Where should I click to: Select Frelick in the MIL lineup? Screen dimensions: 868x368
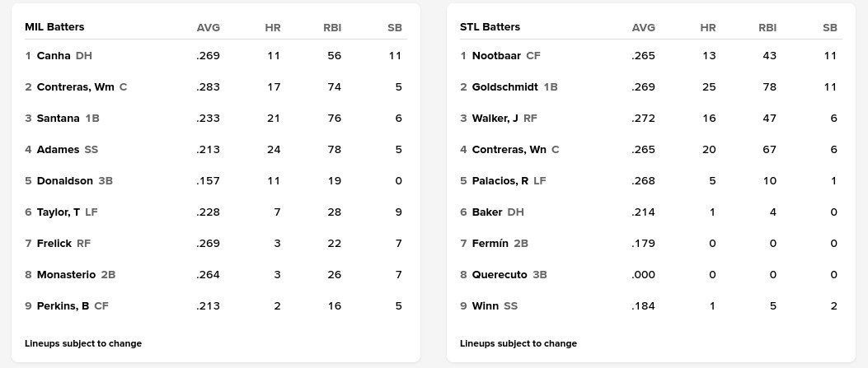coord(54,244)
